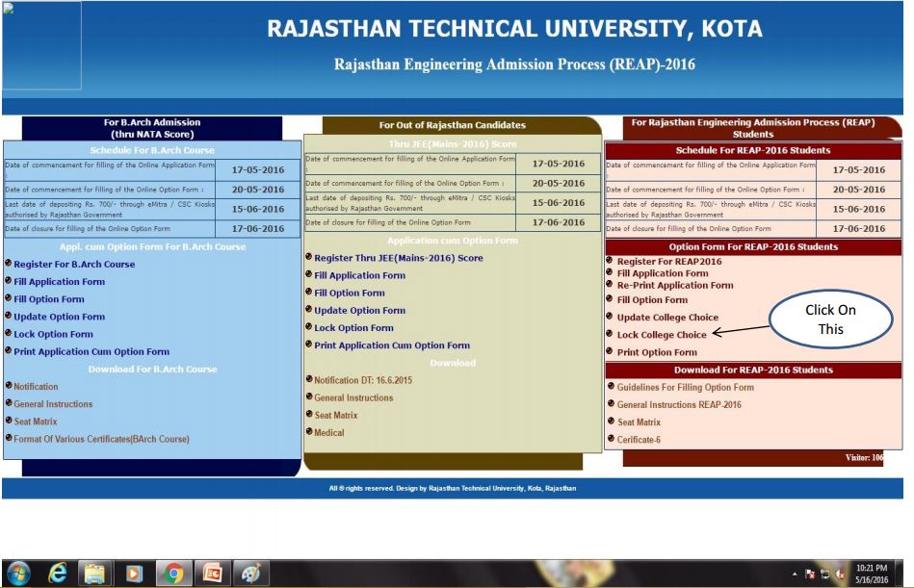Open Register For B.Arch Course link

73,265
